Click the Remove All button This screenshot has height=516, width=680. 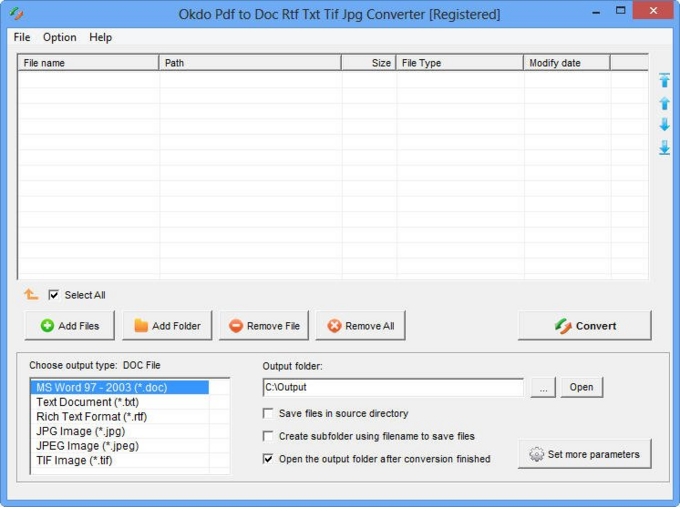360,325
